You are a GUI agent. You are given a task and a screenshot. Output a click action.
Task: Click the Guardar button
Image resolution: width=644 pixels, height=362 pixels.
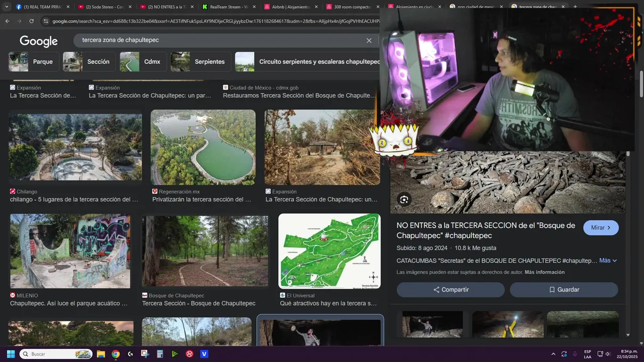564,290
